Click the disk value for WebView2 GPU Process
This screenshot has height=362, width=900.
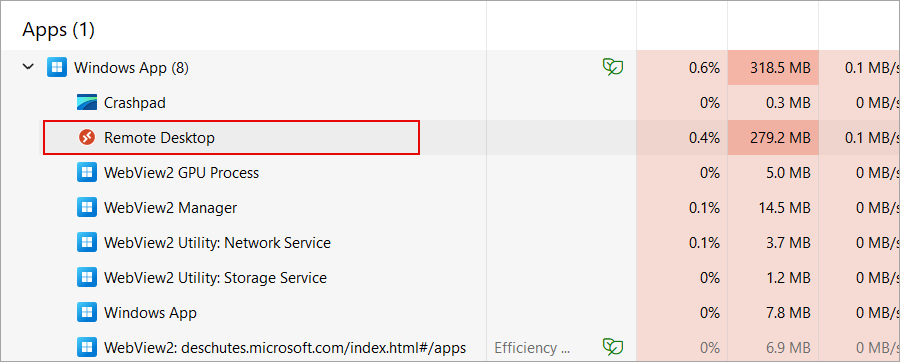[878, 173]
